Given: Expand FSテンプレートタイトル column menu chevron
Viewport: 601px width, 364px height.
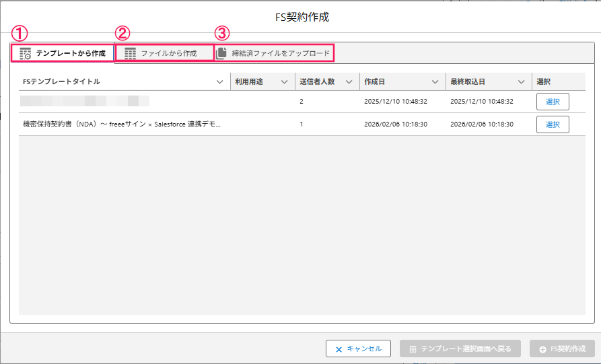Looking at the screenshot, I should 219,81.
